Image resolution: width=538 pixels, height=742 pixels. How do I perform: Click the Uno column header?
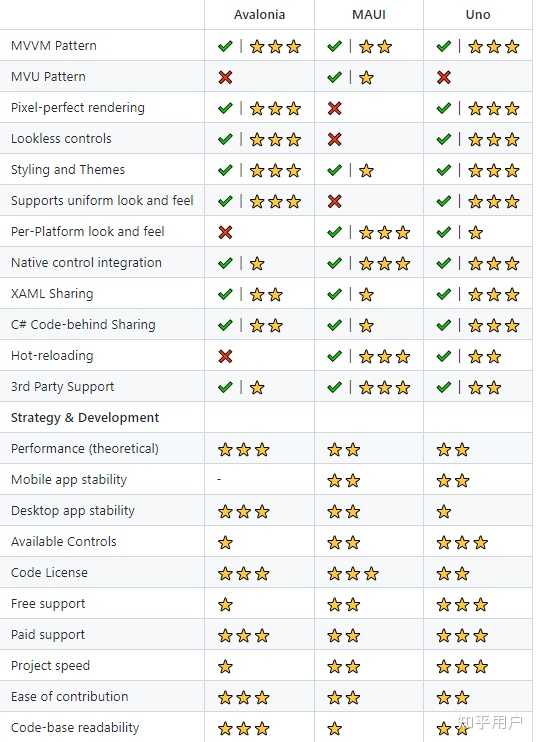click(x=478, y=15)
